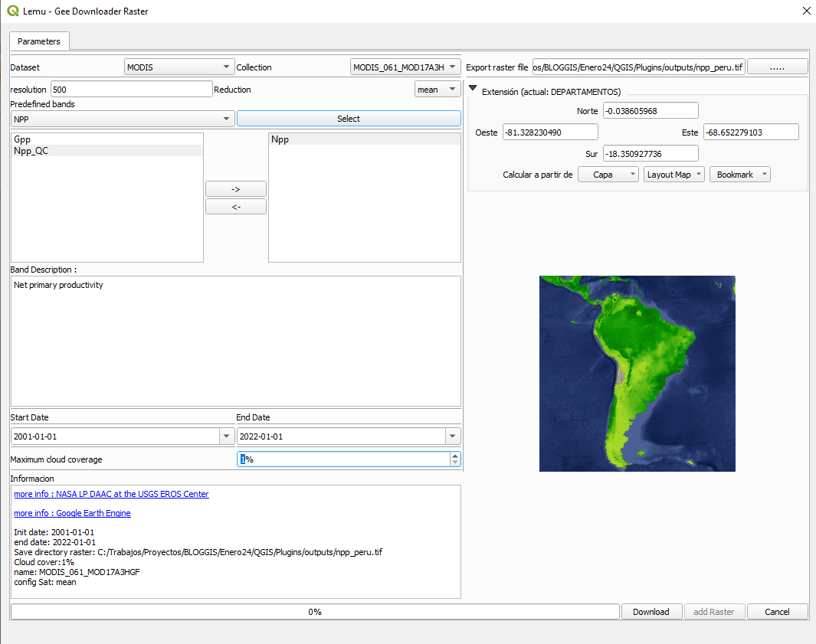The width and height of the screenshot is (816, 644).
Task: Decrease cloud coverage with down spinner arrow
Action: tap(455, 463)
